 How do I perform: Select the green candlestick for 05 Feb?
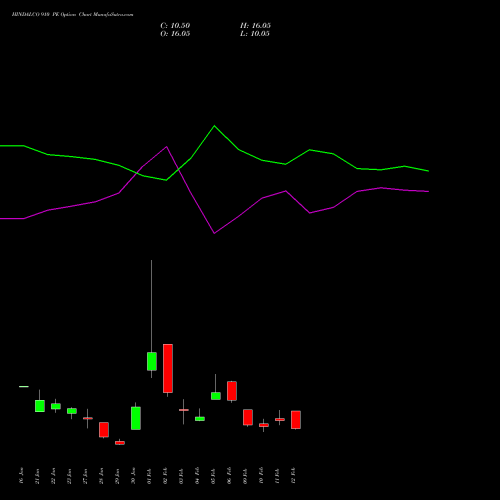click(216, 396)
